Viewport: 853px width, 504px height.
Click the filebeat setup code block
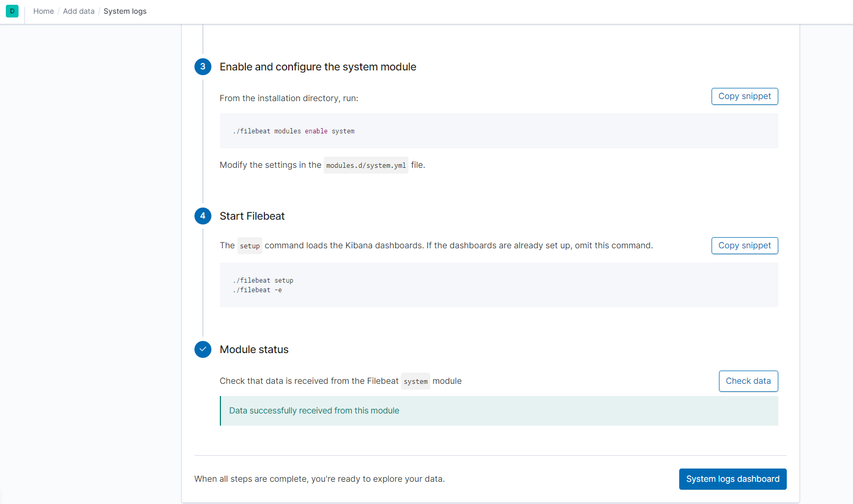(x=498, y=285)
